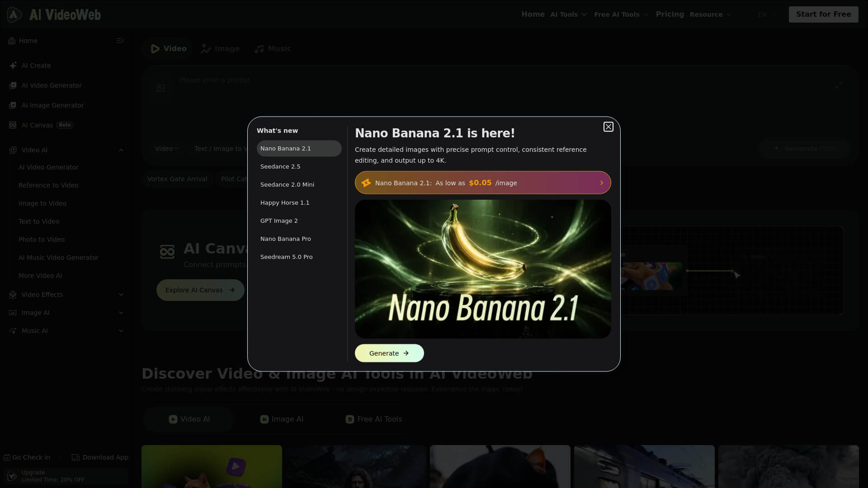
Task: Click the AI VideoWeb logo icon
Action: 14,14
